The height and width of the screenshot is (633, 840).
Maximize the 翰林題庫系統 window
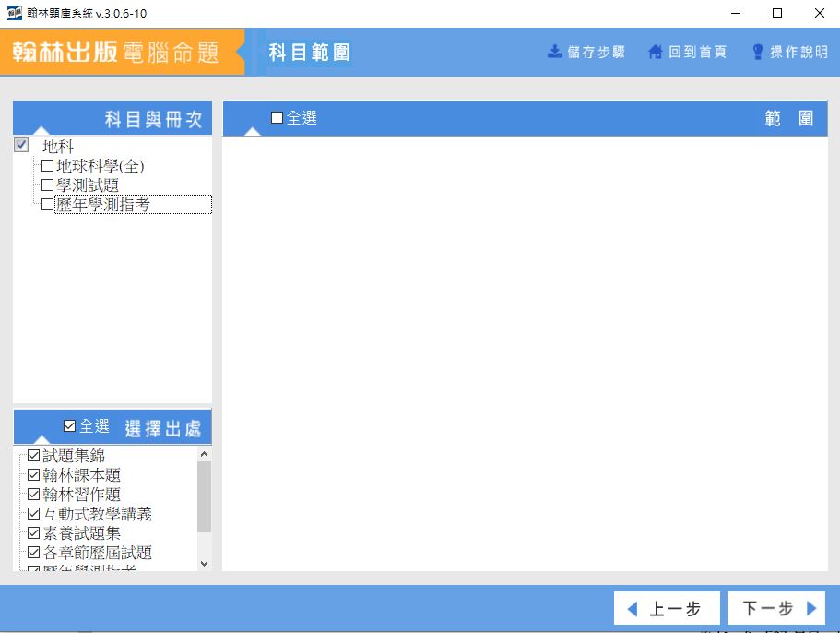(x=777, y=14)
